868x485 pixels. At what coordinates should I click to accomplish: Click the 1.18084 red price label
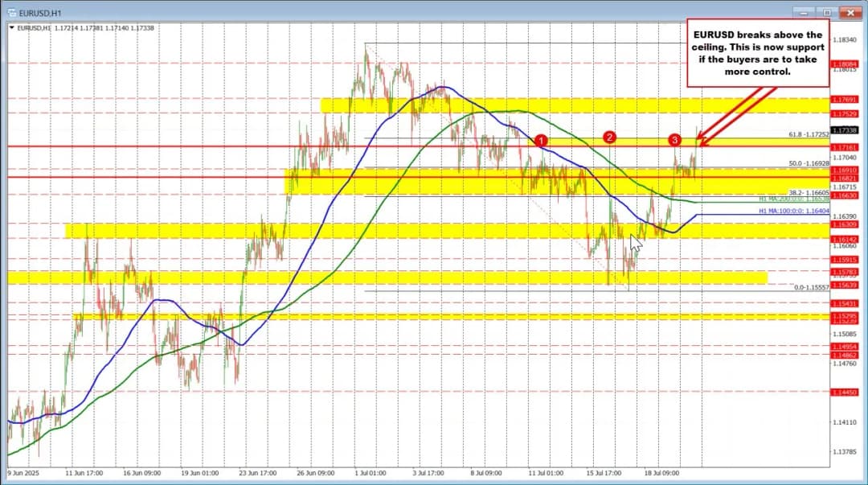(x=845, y=64)
